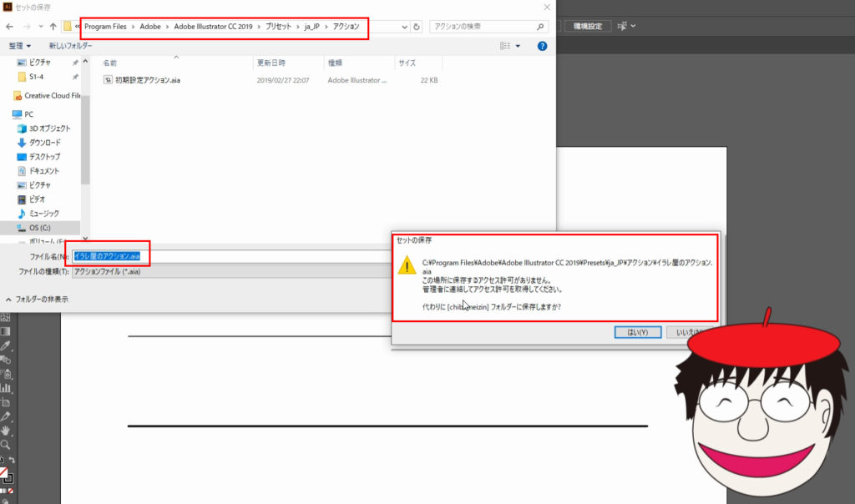The width and height of the screenshot is (855, 504).
Task: Go up one folder level with the up arrow
Action: (53, 26)
